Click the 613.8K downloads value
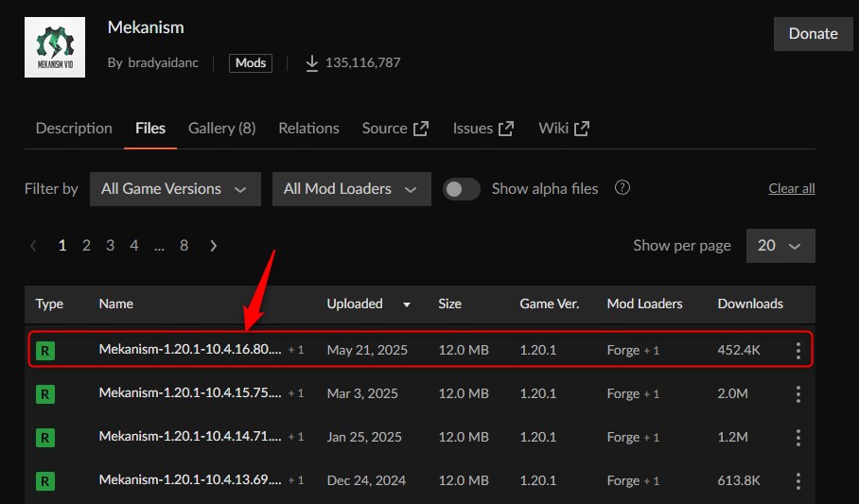Image resolution: width=859 pixels, height=504 pixels. (739, 481)
